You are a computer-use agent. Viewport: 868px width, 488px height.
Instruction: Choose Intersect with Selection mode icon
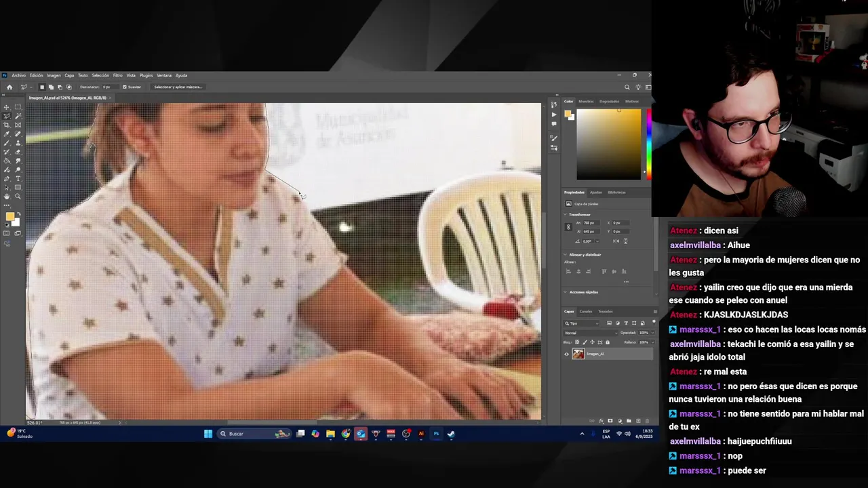tap(69, 87)
